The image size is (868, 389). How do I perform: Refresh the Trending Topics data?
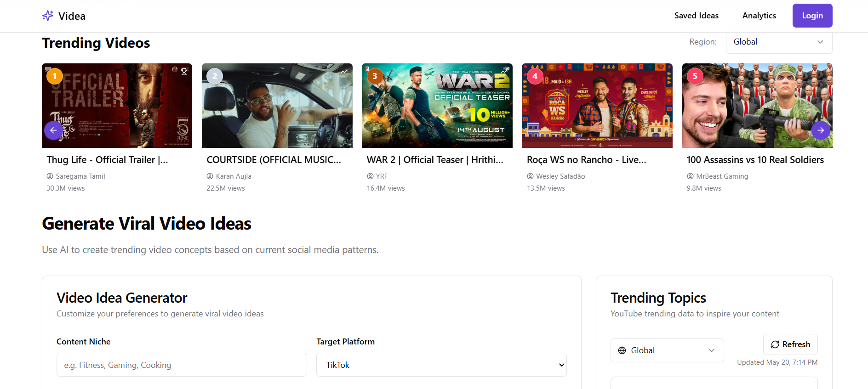coord(790,344)
